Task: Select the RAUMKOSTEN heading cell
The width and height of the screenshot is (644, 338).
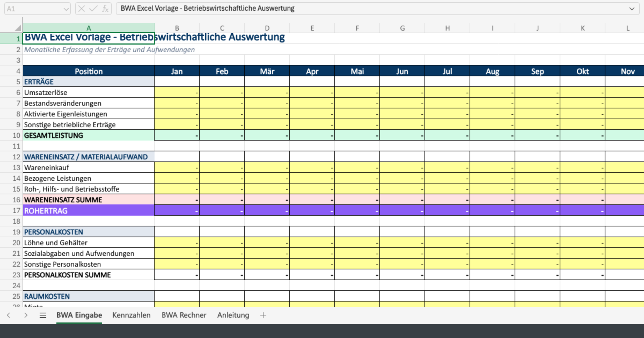Action: pyautogui.click(x=89, y=296)
